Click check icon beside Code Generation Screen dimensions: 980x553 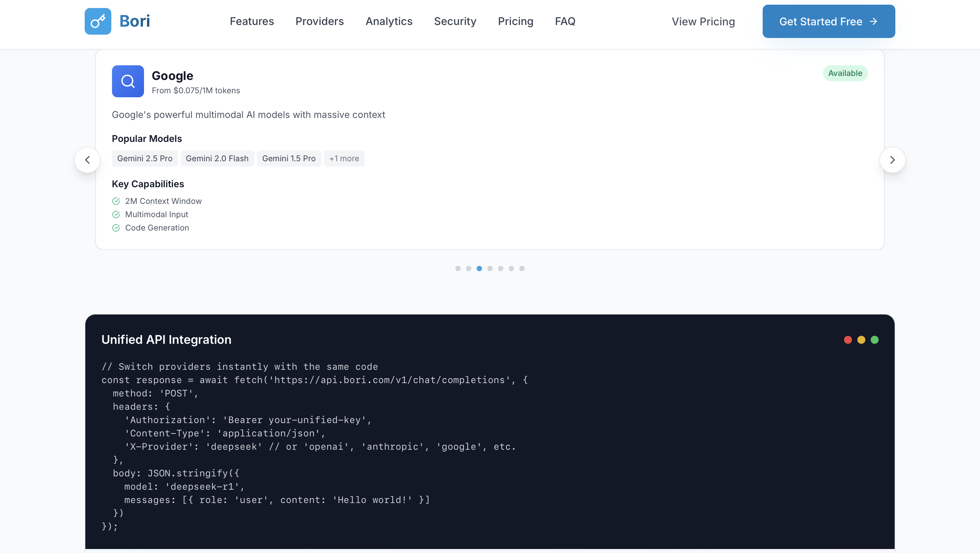[x=116, y=228]
